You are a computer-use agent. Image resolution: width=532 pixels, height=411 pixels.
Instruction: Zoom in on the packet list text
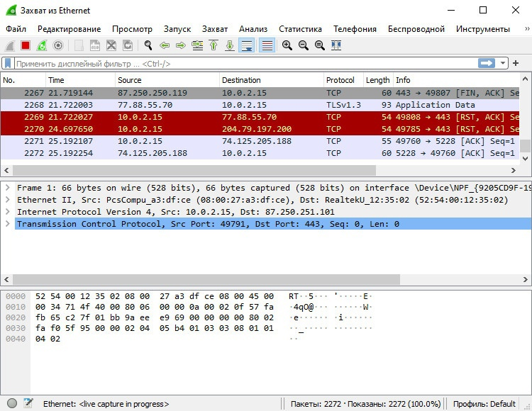[287, 45]
